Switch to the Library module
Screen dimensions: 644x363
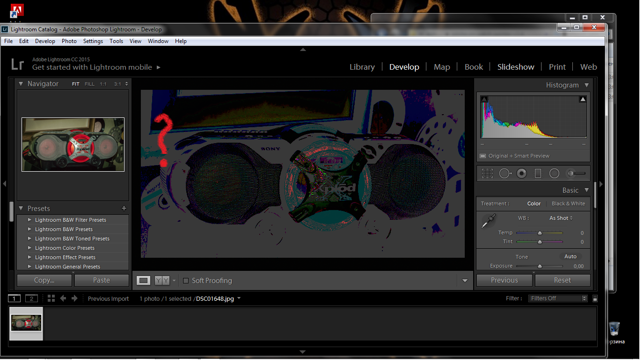coord(362,67)
